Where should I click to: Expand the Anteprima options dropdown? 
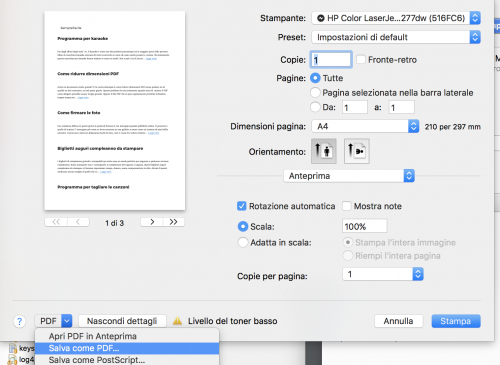pyautogui.click(x=349, y=176)
